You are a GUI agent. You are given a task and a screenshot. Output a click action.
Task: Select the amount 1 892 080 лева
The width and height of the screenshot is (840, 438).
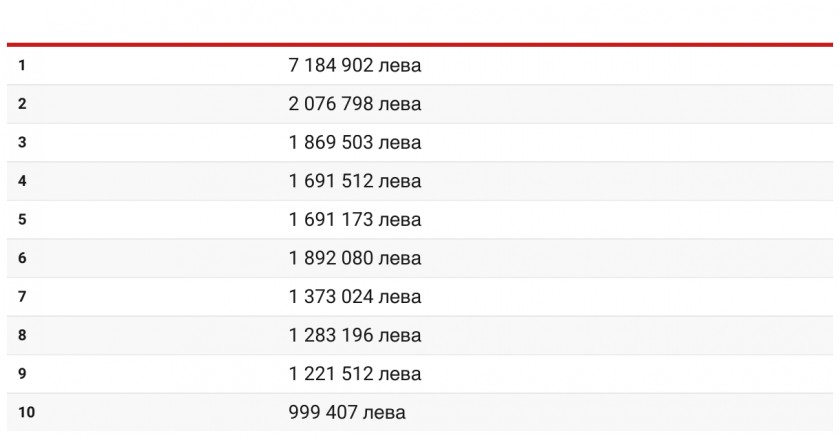[355, 258]
